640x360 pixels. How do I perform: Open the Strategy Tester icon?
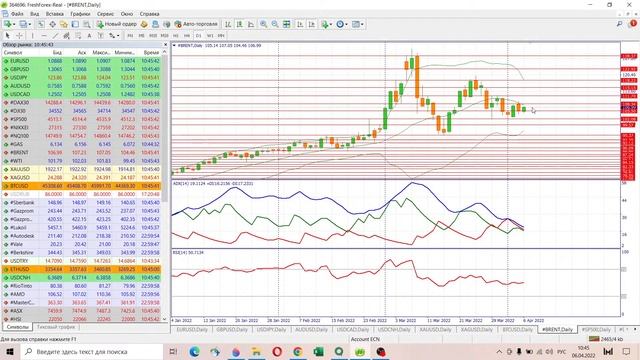pos(87,24)
